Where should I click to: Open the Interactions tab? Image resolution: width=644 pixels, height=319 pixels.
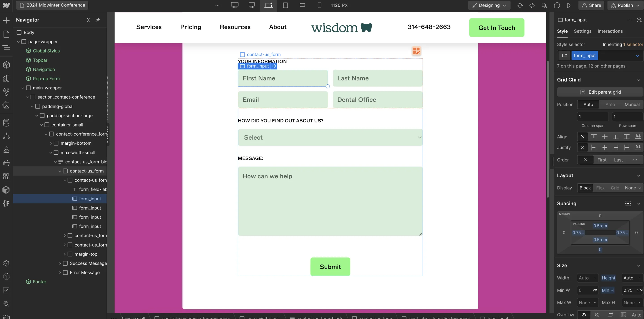tap(610, 31)
